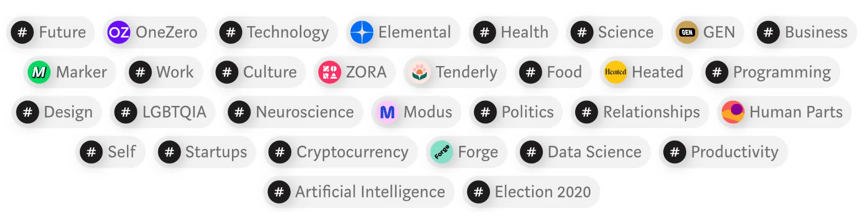Screen dimensions: 868x219
Task: Open the Artificial Intelligence topic
Action: pos(370,192)
